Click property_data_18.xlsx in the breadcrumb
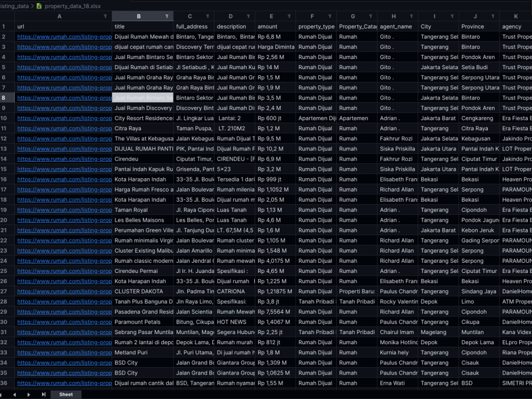The image size is (532, 399). pos(72,6)
